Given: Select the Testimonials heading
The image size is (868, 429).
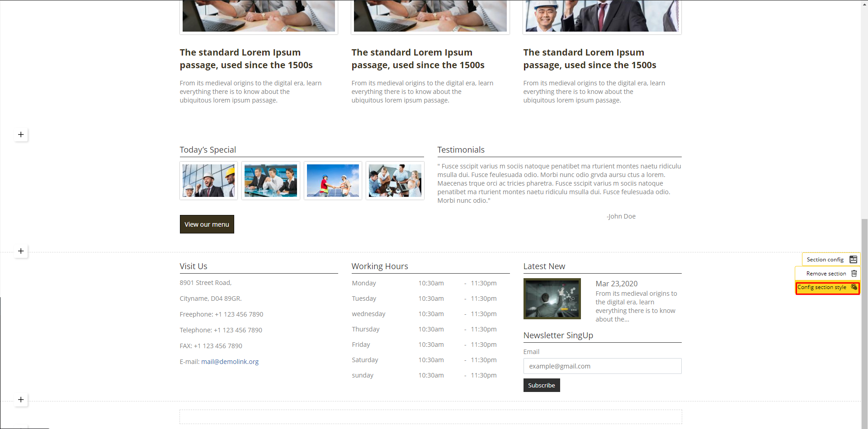Looking at the screenshot, I should (x=461, y=150).
